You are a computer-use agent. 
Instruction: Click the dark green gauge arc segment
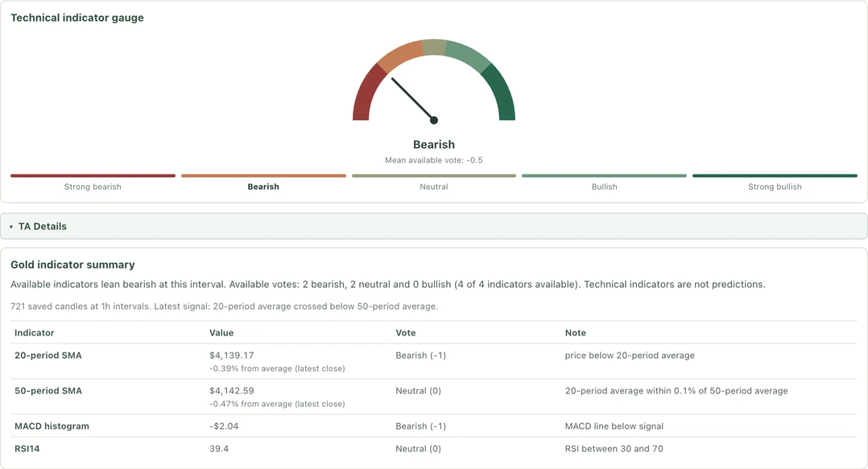(x=501, y=94)
